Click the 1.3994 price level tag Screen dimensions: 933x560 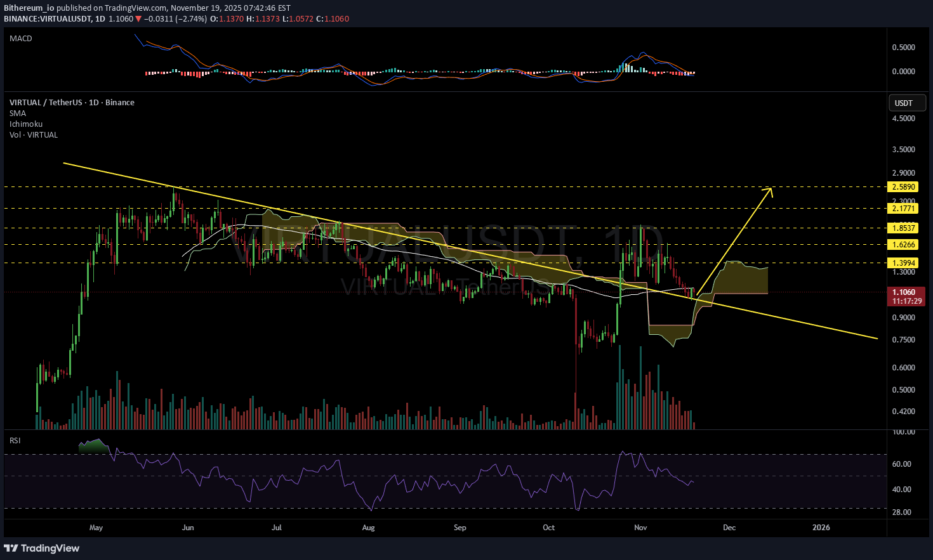click(903, 263)
